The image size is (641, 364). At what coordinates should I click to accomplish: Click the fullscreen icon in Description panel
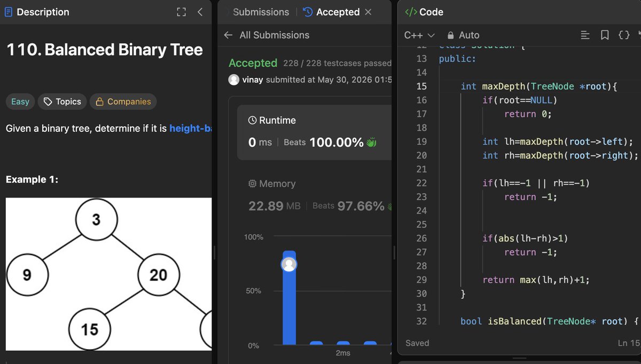181,12
